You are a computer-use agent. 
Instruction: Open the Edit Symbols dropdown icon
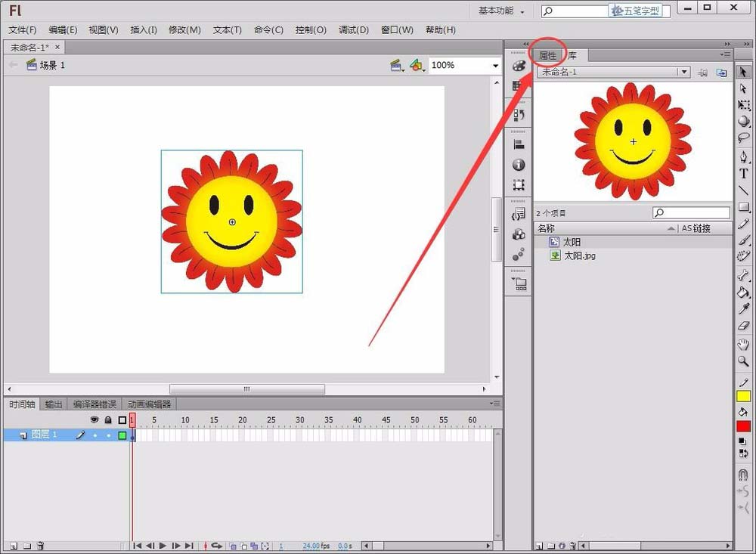tap(417, 65)
